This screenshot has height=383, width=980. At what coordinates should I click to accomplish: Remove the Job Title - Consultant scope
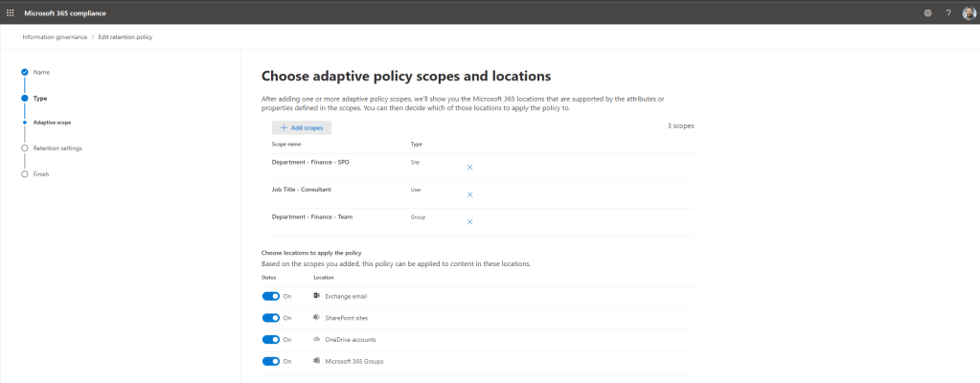pyautogui.click(x=469, y=194)
